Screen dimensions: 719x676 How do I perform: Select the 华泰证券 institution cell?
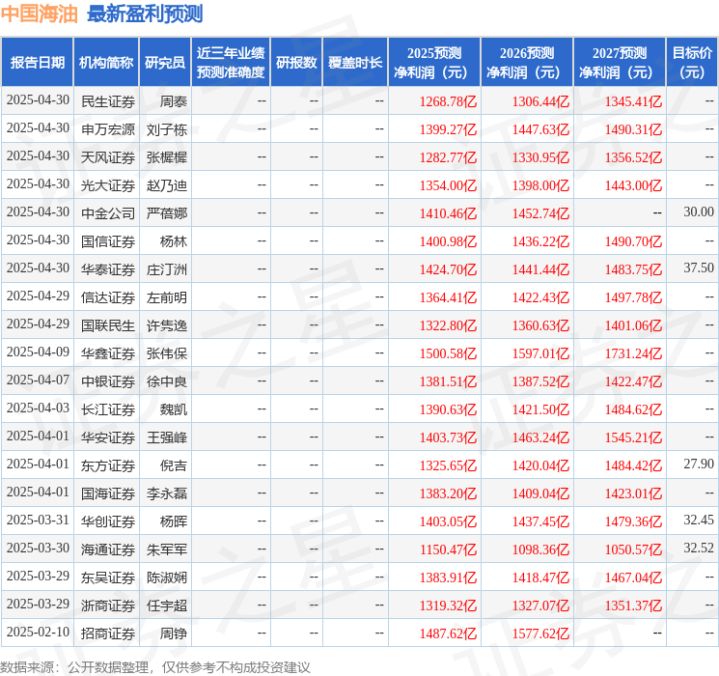(108, 269)
